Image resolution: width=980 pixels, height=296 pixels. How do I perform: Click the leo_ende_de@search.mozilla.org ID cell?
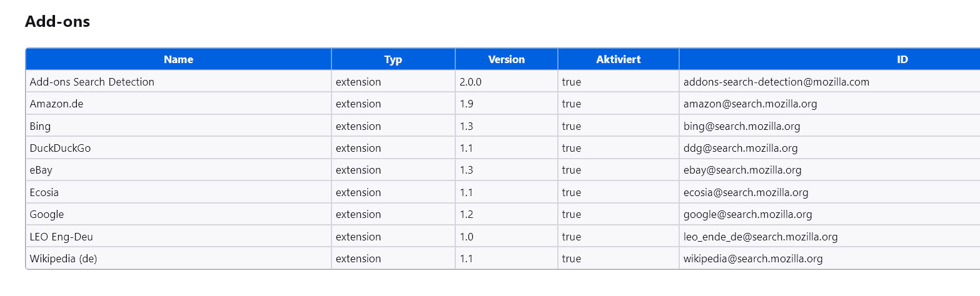(760, 237)
